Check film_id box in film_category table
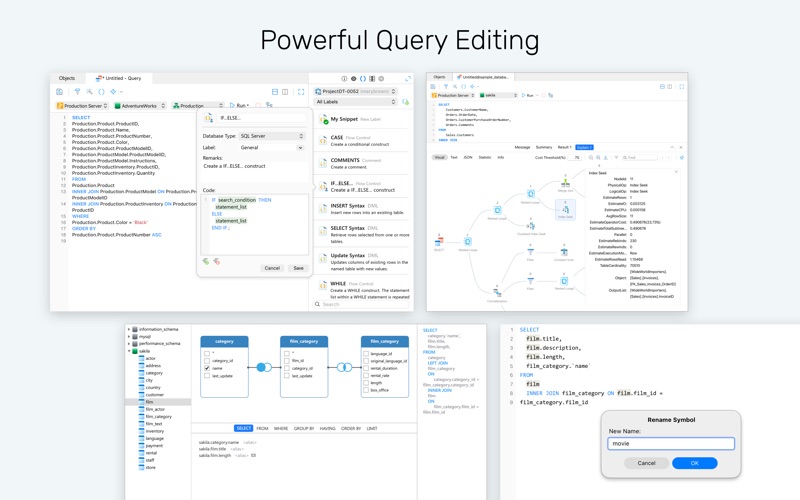The width and height of the screenshot is (800, 500). [x=287, y=360]
